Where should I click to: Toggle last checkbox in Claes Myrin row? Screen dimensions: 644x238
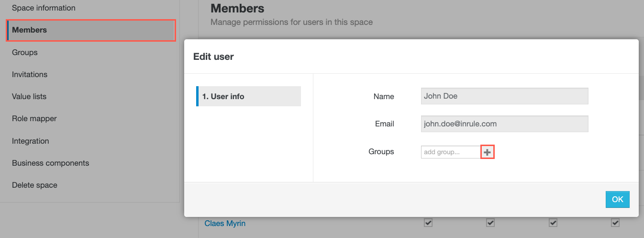click(x=615, y=223)
